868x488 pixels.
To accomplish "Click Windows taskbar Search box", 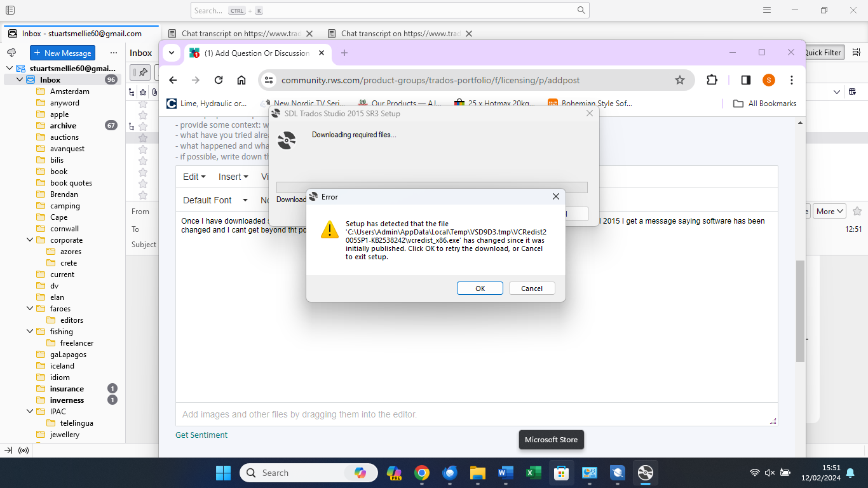I will pos(309,473).
